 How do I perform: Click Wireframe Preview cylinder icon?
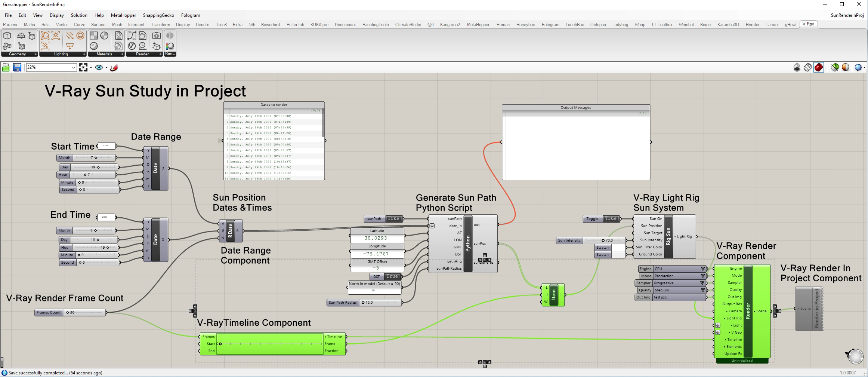click(807, 67)
